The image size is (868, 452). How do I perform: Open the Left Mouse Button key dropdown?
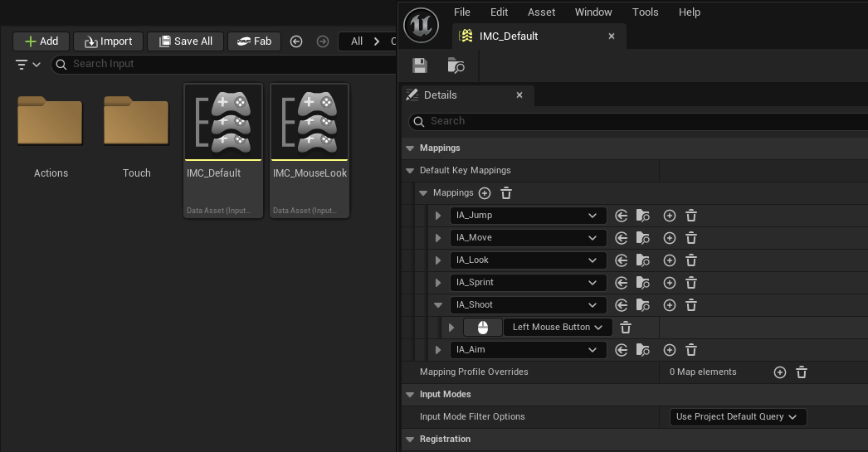pos(558,328)
